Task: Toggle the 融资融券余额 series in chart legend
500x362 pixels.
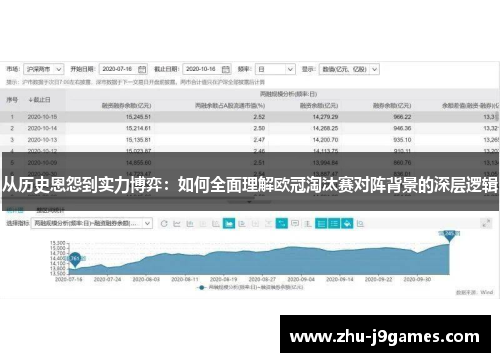Action: click(x=250, y=287)
